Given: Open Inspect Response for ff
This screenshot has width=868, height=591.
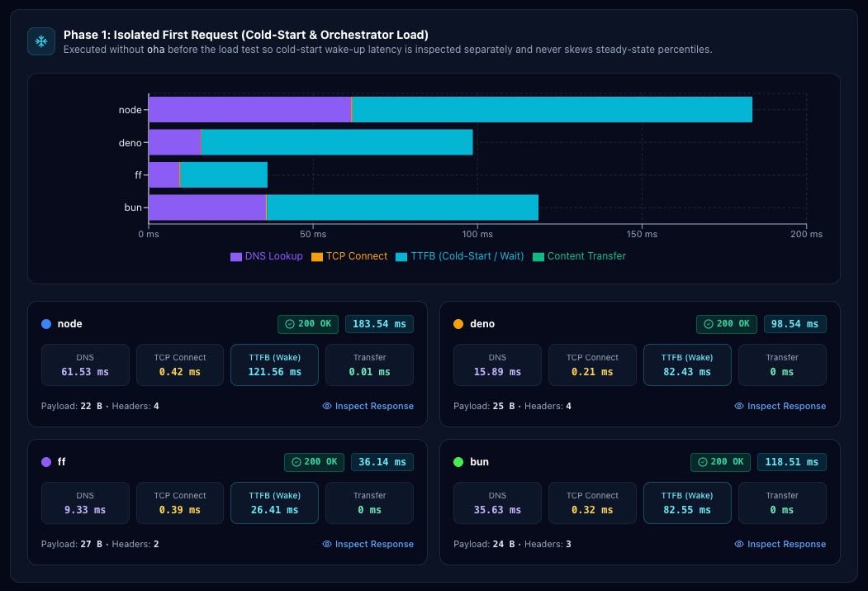Looking at the screenshot, I should (368, 544).
